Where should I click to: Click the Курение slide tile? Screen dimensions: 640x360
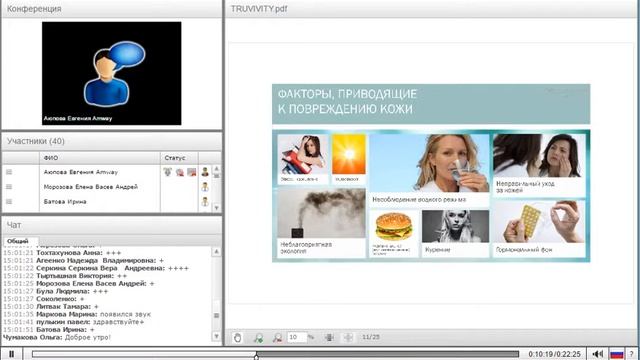(x=455, y=233)
